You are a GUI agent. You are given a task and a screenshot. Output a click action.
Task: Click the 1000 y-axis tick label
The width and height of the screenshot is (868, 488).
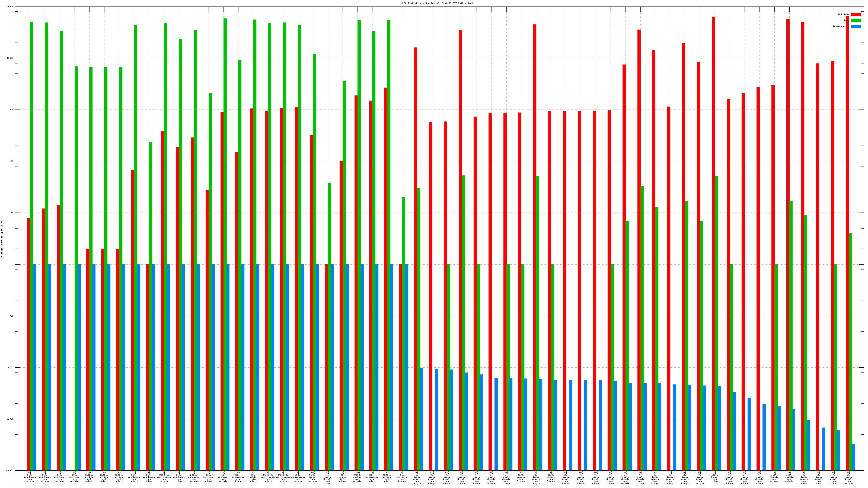point(11,110)
